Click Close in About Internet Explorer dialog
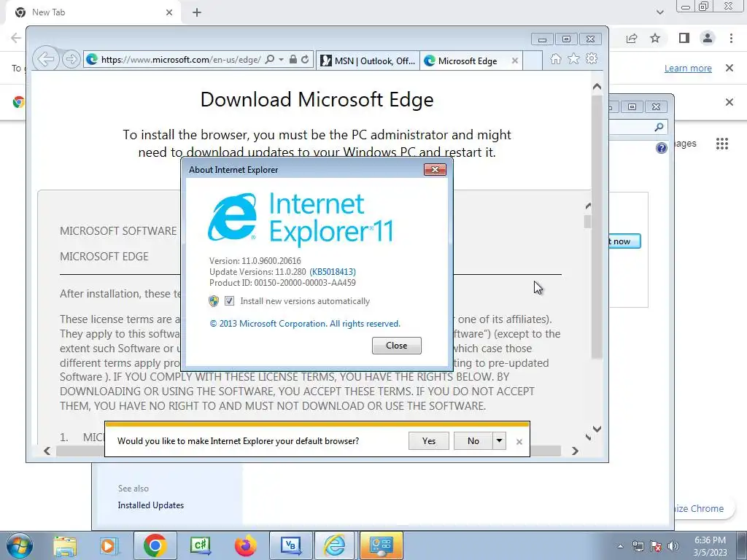Viewport: 747px width, 560px height. click(396, 346)
